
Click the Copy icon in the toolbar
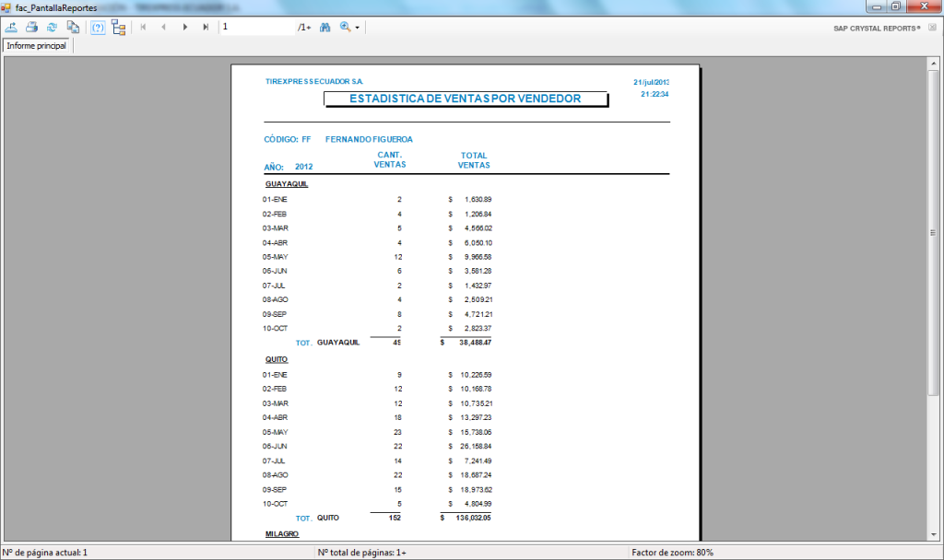click(x=72, y=28)
